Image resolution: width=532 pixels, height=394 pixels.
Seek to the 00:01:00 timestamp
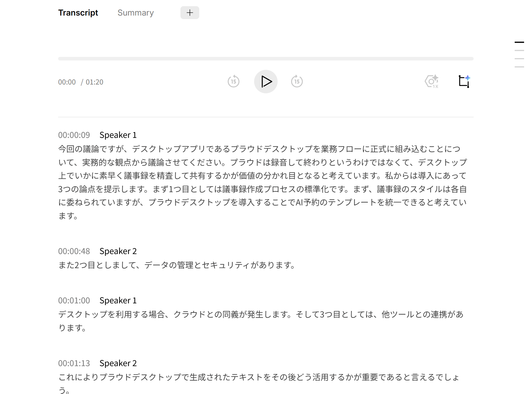click(74, 300)
